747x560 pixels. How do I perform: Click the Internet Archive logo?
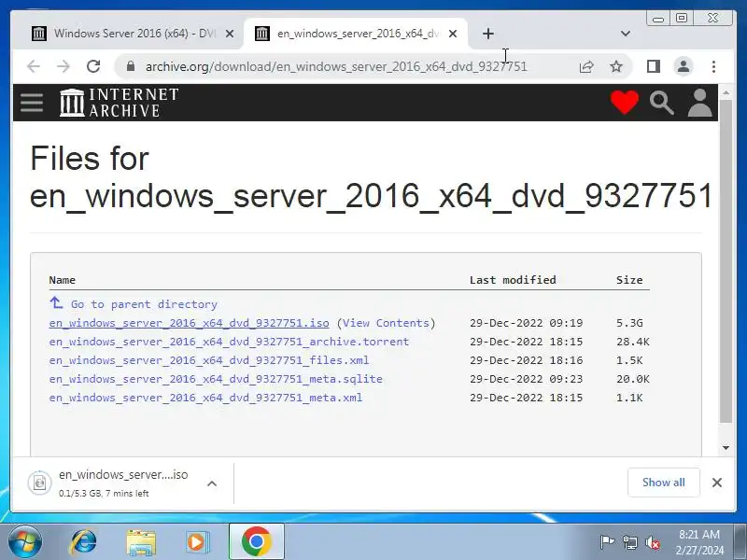pyautogui.click(x=120, y=103)
